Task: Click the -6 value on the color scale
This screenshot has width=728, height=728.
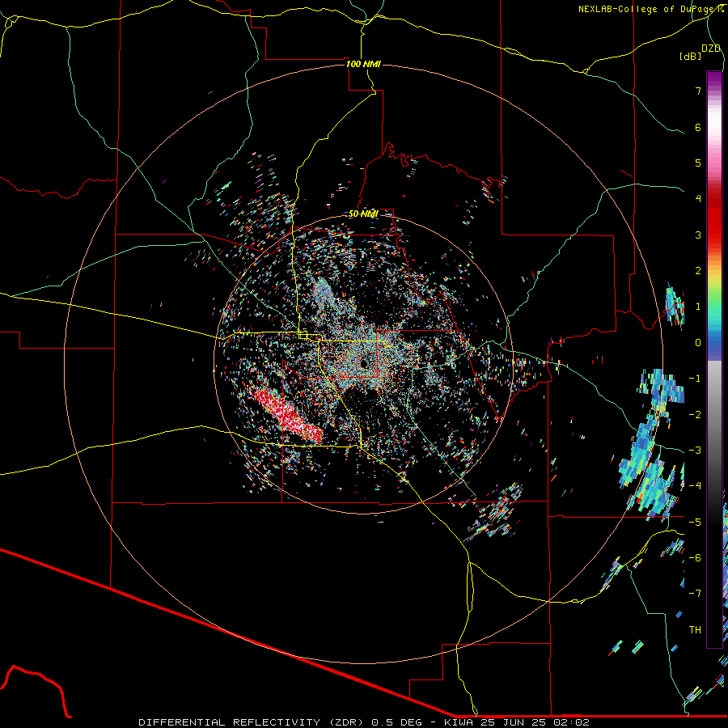Action: pyautogui.click(x=695, y=558)
